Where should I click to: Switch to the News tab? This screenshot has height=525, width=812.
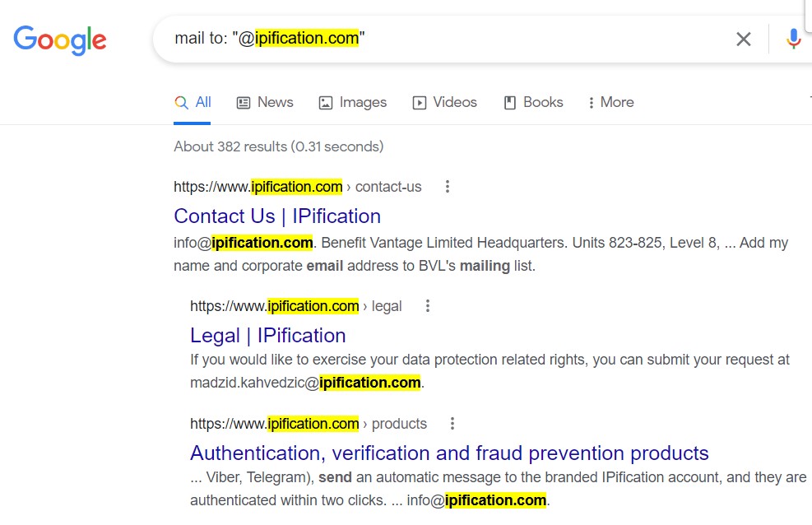tap(265, 103)
